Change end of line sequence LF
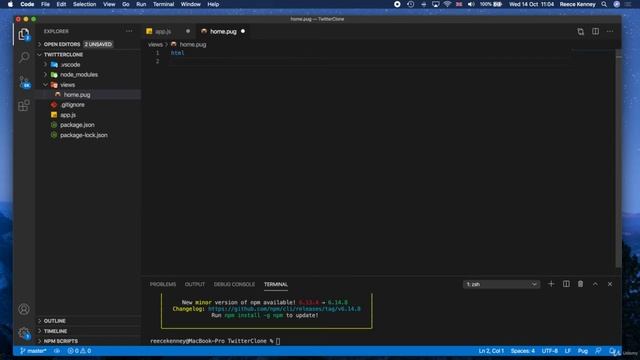 567,351
